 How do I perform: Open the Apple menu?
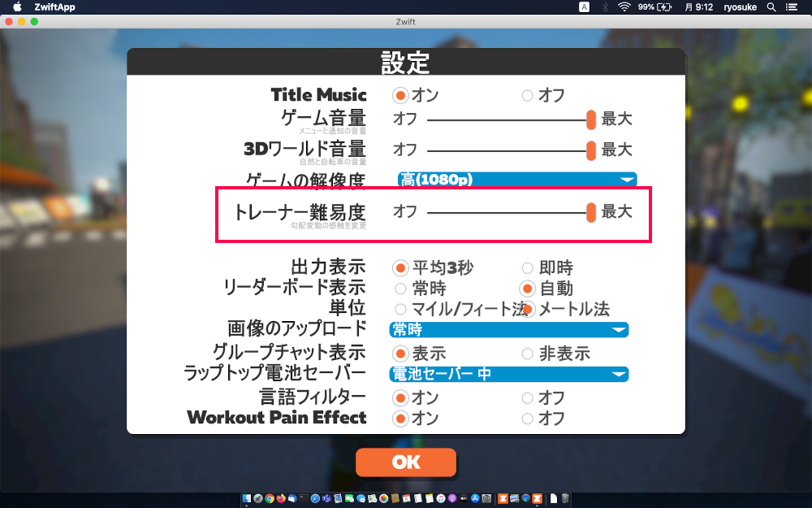pyautogui.click(x=17, y=7)
